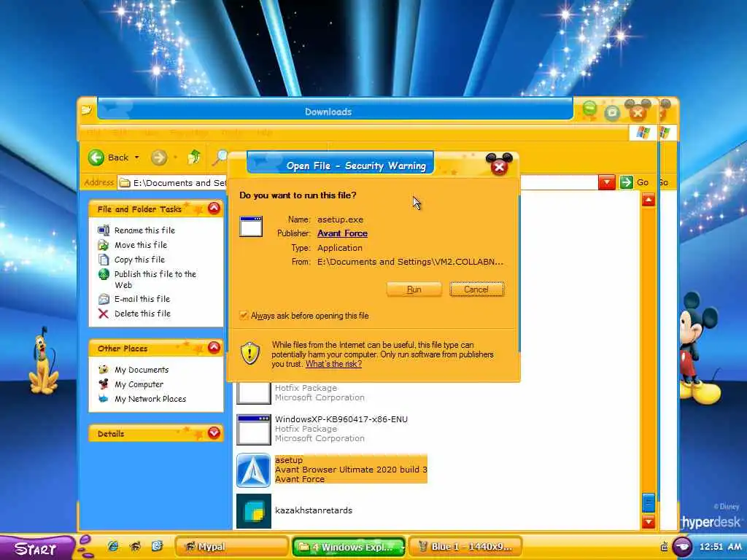Click the yellow warning shield icon

tap(250, 354)
